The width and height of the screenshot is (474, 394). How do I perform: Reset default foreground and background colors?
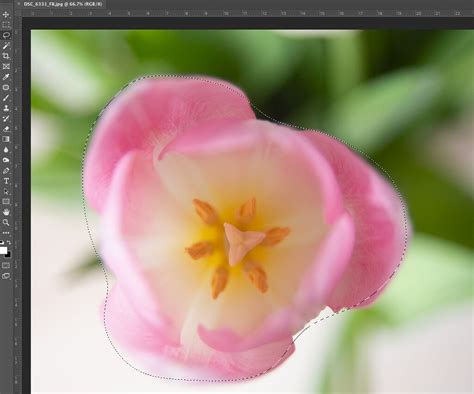[1, 242]
